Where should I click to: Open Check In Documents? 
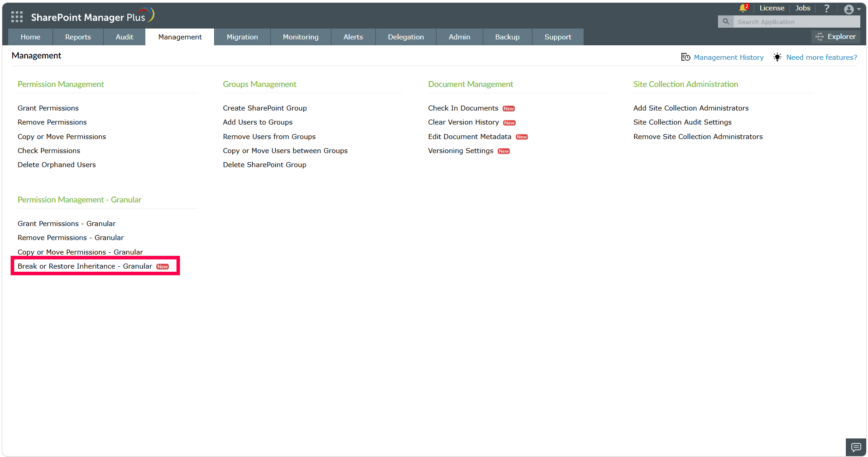pos(463,108)
